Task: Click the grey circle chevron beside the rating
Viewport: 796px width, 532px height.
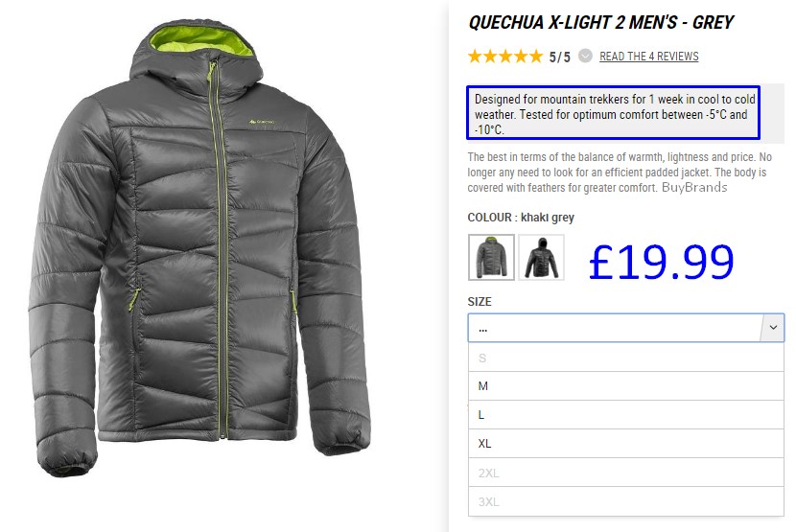Action: click(x=585, y=56)
